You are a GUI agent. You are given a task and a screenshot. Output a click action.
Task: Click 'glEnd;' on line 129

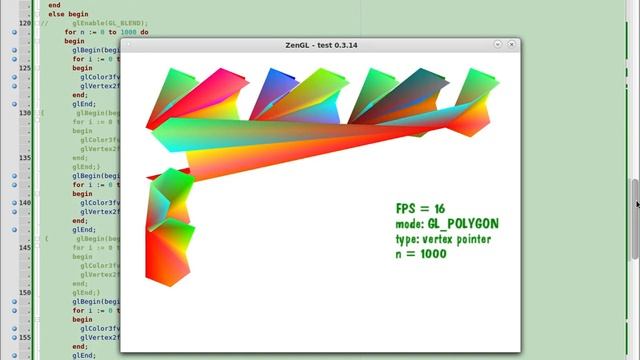(x=84, y=104)
